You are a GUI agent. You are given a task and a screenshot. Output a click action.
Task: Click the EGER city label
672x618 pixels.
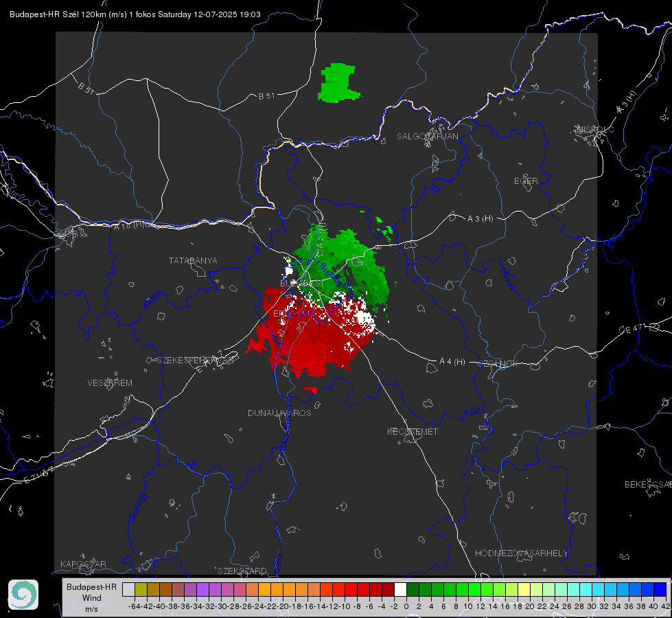tap(526, 181)
